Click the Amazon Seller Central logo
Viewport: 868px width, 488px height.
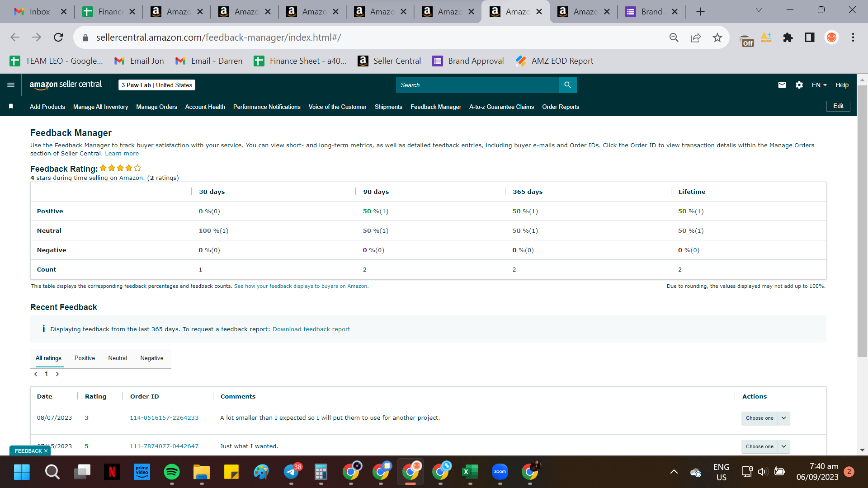(66, 85)
